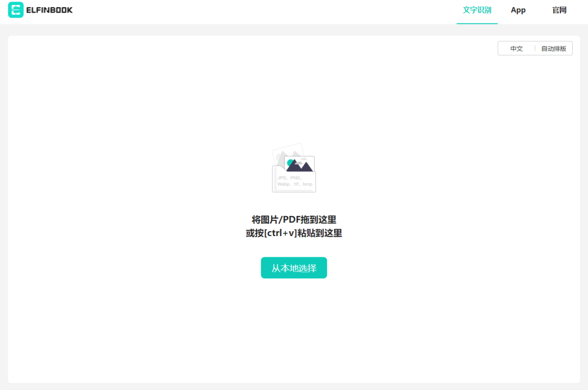Click the 将图片/PDF拖到这里 text
The image size is (588, 390).
(x=294, y=220)
